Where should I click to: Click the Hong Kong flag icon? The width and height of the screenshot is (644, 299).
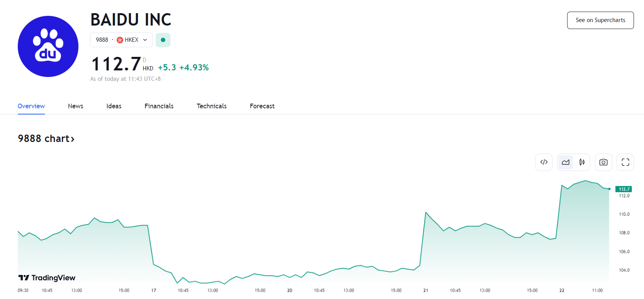point(120,40)
